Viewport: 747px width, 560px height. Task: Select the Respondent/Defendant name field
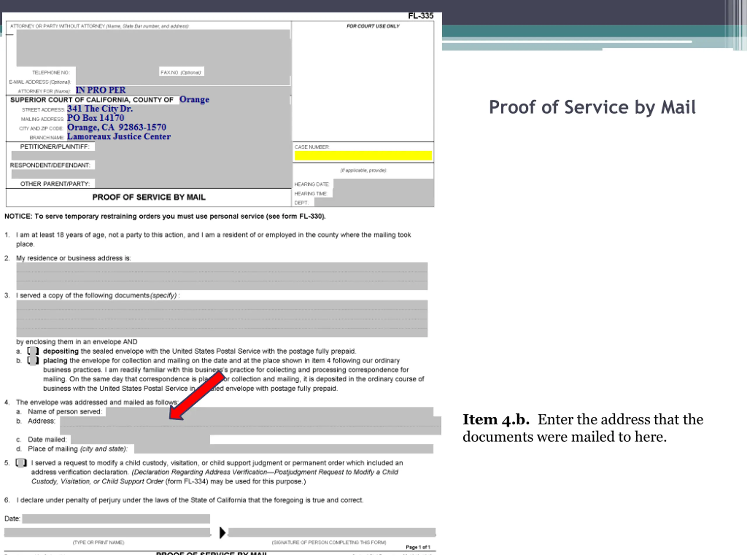click(x=151, y=174)
